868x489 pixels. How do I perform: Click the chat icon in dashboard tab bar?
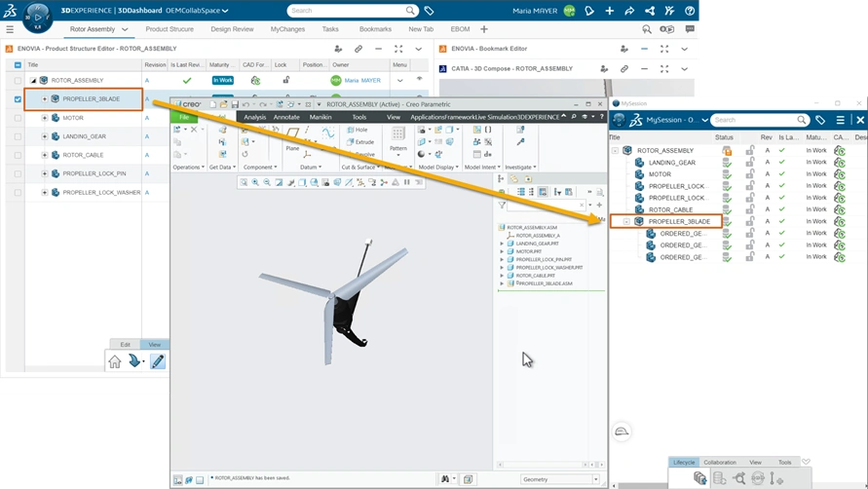coord(689,29)
